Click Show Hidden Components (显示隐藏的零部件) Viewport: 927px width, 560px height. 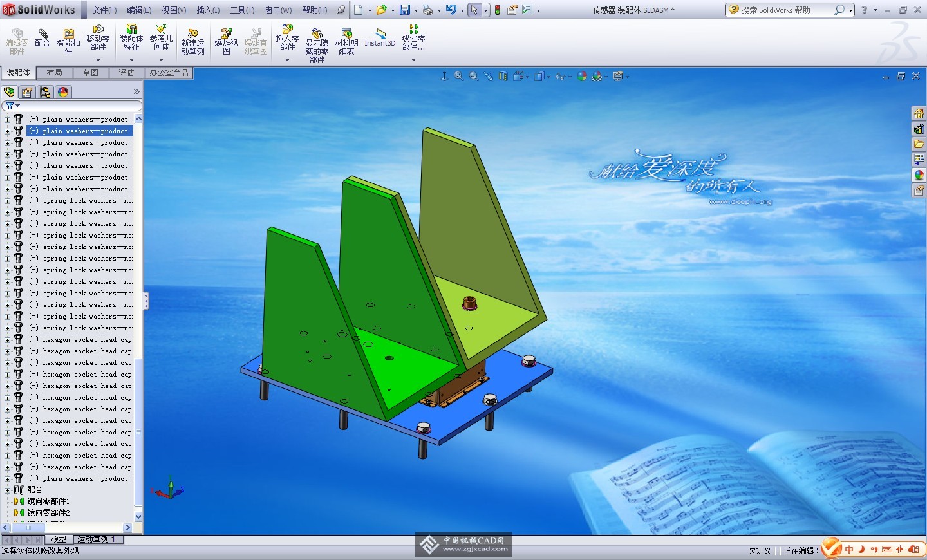(317, 45)
